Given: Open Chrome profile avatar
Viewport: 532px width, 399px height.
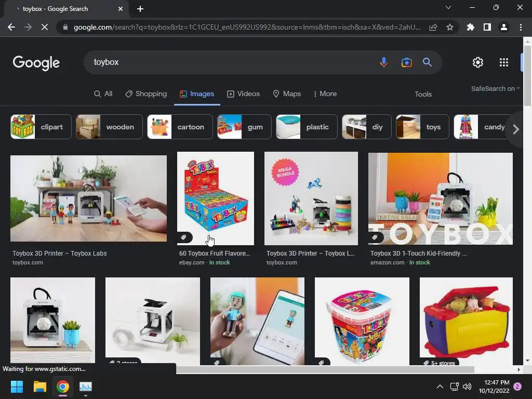Looking at the screenshot, I should coord(504,27).
